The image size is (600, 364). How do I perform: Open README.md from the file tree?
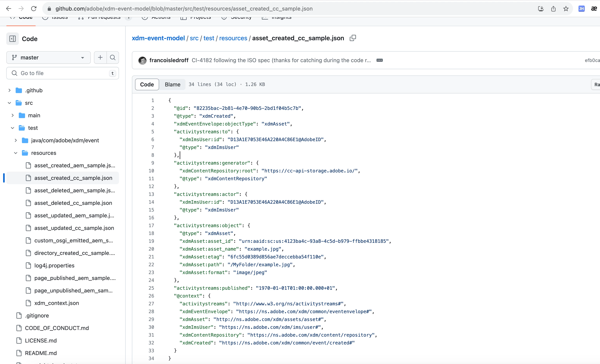(x=41, y=353)
